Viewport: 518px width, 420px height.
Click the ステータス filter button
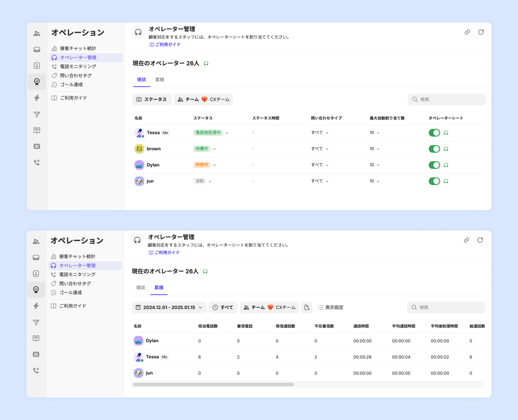(x=152, y=99)
